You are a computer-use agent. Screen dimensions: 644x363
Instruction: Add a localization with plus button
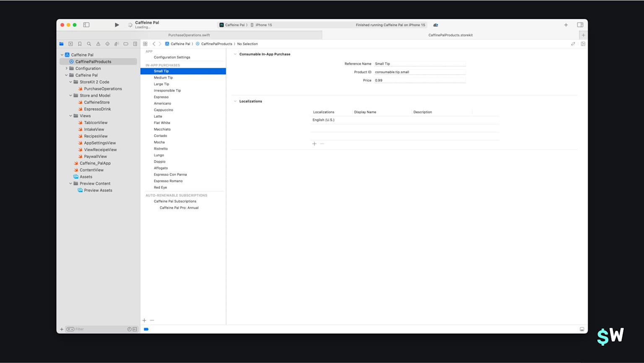(314, 144)
